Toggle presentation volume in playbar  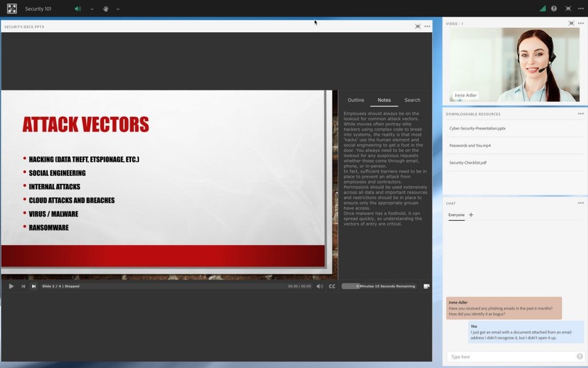320,286
